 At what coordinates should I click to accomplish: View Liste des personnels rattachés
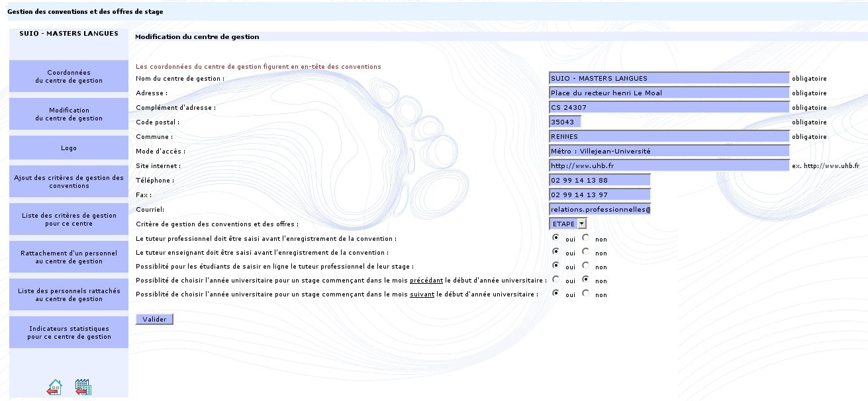pyautogui.click(x=69, y=294)
